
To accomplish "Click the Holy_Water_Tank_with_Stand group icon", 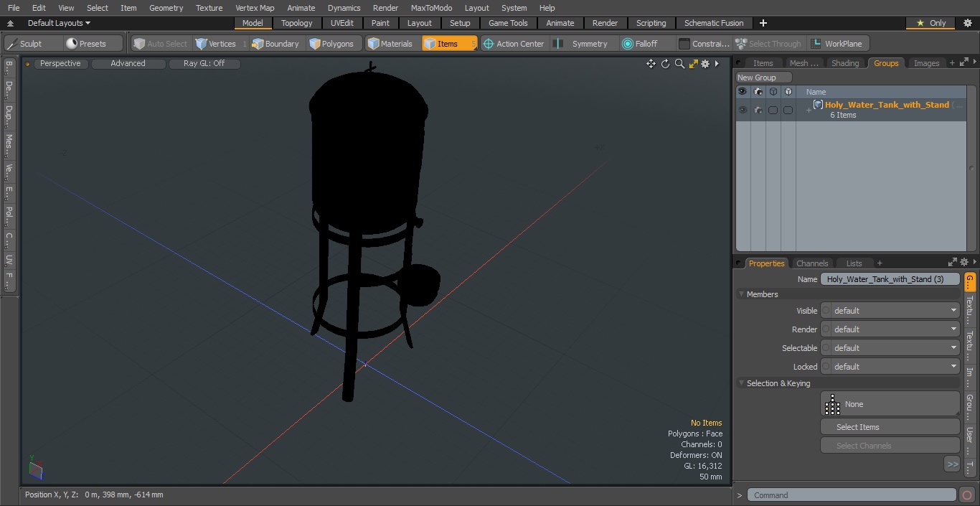I will pyautogui.click(x=818, y=105).
